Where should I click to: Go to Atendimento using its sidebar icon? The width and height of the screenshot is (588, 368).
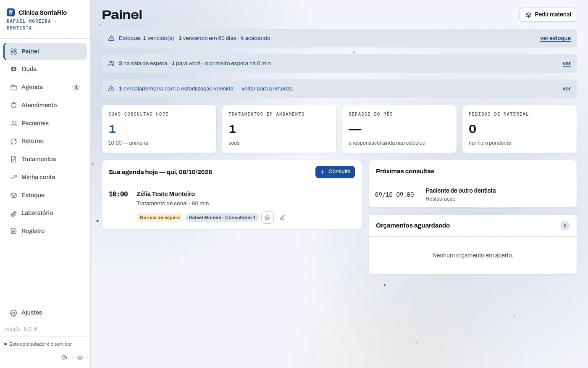point(13,105)
